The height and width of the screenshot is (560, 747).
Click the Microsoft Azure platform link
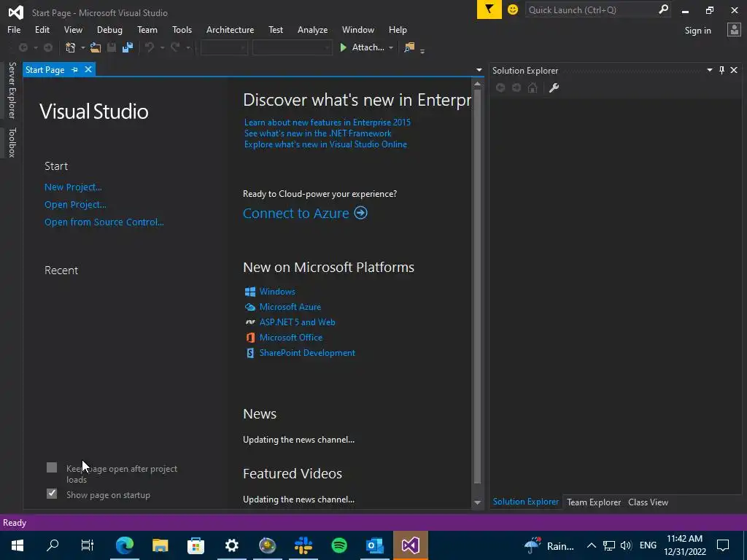(x=290, y=307)
